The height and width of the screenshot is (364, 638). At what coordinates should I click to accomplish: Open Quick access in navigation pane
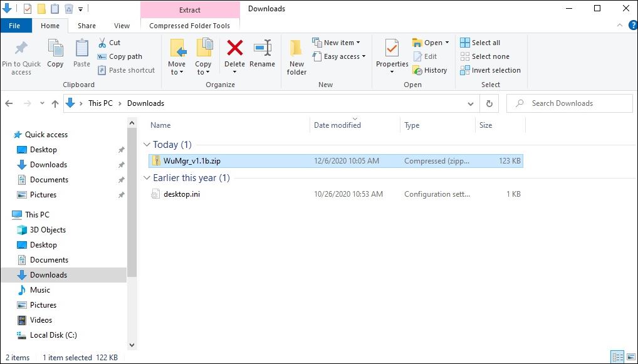click(x=41, y=135)
